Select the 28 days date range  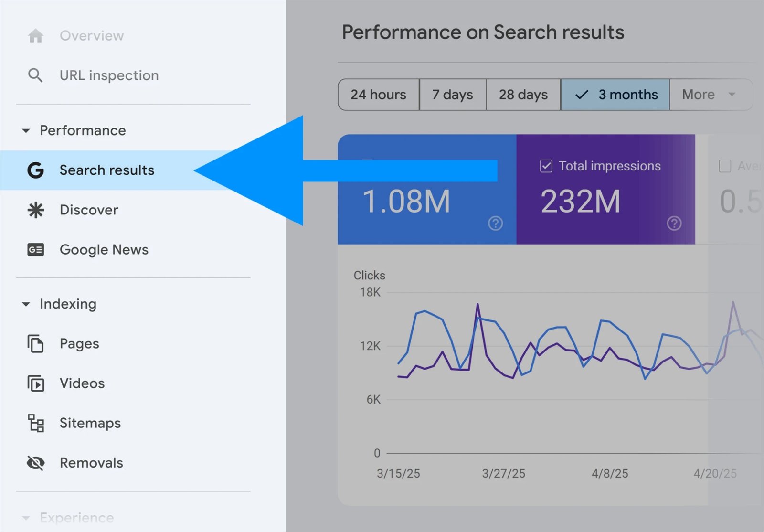523,95
